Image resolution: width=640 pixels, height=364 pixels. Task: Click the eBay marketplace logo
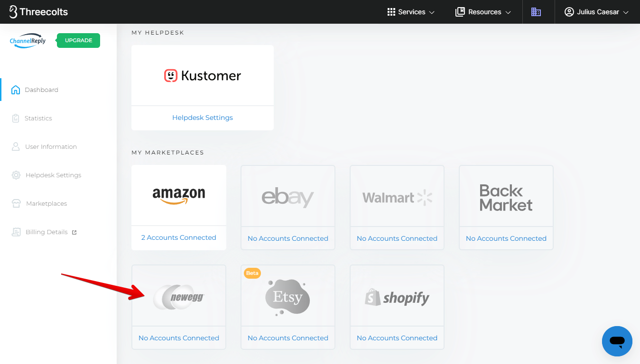(x=288, y=198)
